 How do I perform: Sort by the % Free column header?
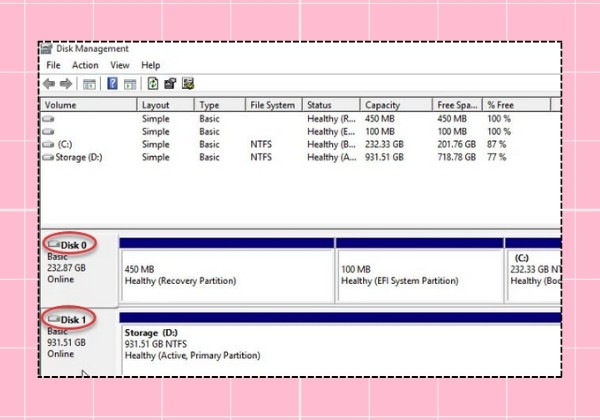(x=517, y=105)
